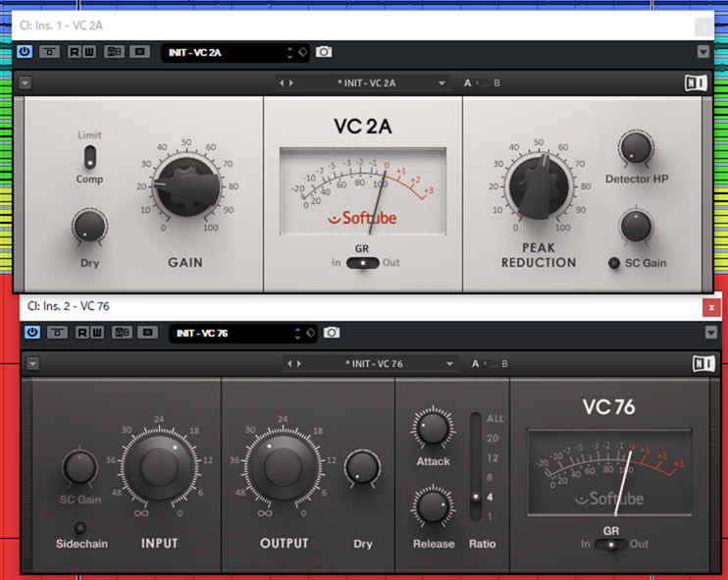Toggle the VC 2A GR In/Out meter switch
728x580 pixels.
tap(364, 263)
